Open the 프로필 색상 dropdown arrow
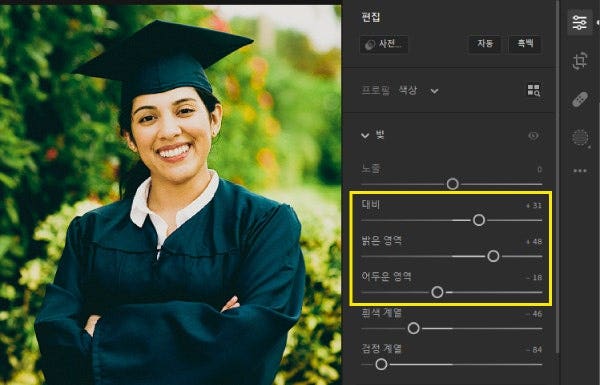Image resolution: width=600 pixels, height=385 pixels. pos(434,91)
